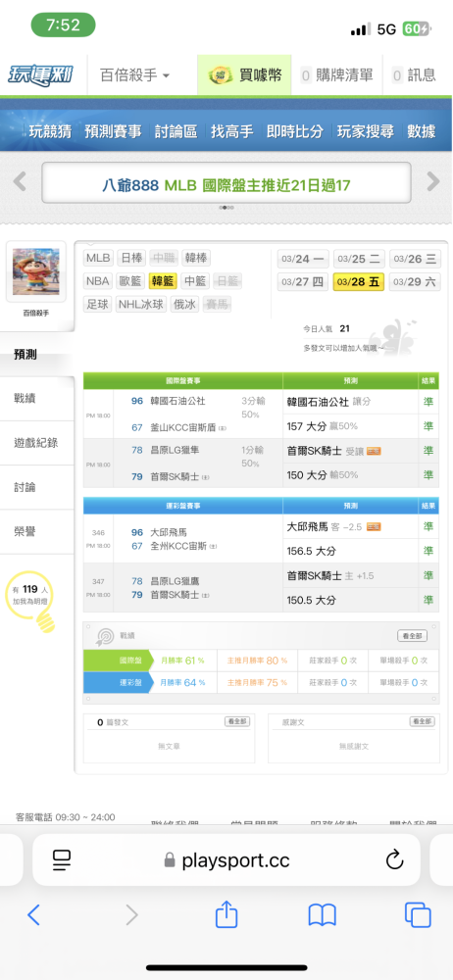This screenshot has width=453, height=980.
Task: Go to 預測賽事 in the navigation bar
Action: click(x=113, y=132)
